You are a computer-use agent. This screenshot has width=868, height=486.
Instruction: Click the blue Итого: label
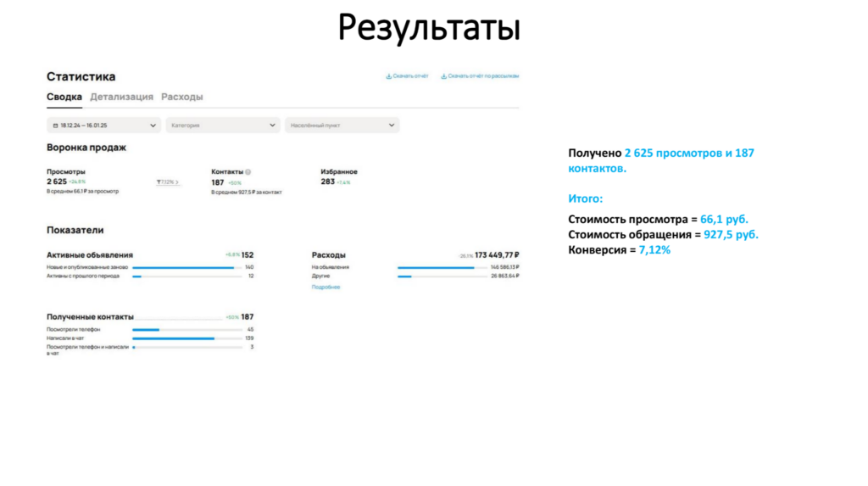point(585,198)
